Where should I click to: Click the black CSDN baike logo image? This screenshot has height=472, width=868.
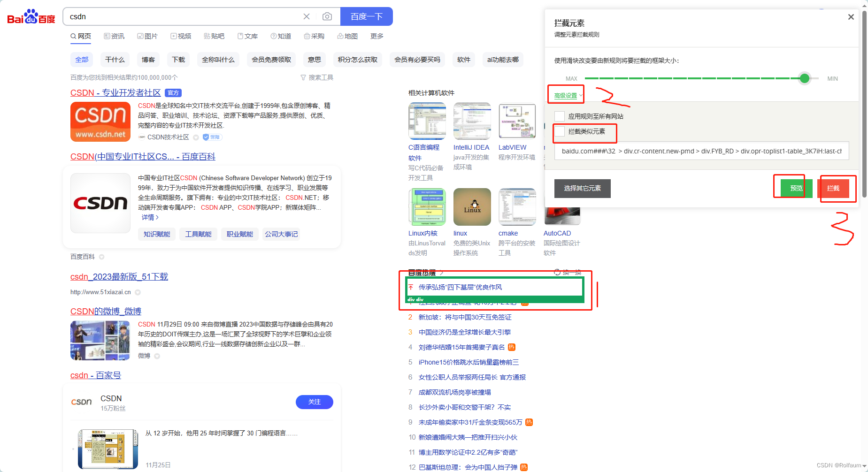tap(100, 203)
